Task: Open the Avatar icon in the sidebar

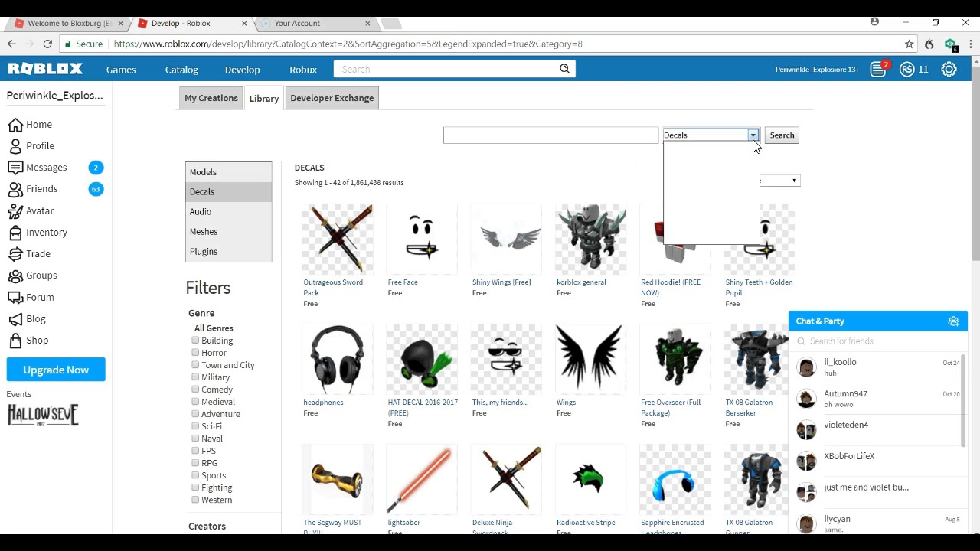Action: pos(15,210)
